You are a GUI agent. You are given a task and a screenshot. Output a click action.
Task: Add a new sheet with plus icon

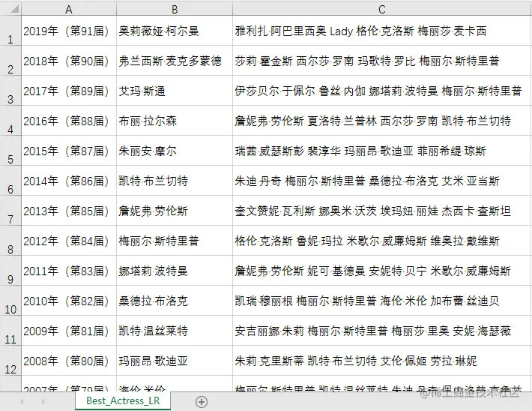(x=202, y=402)
